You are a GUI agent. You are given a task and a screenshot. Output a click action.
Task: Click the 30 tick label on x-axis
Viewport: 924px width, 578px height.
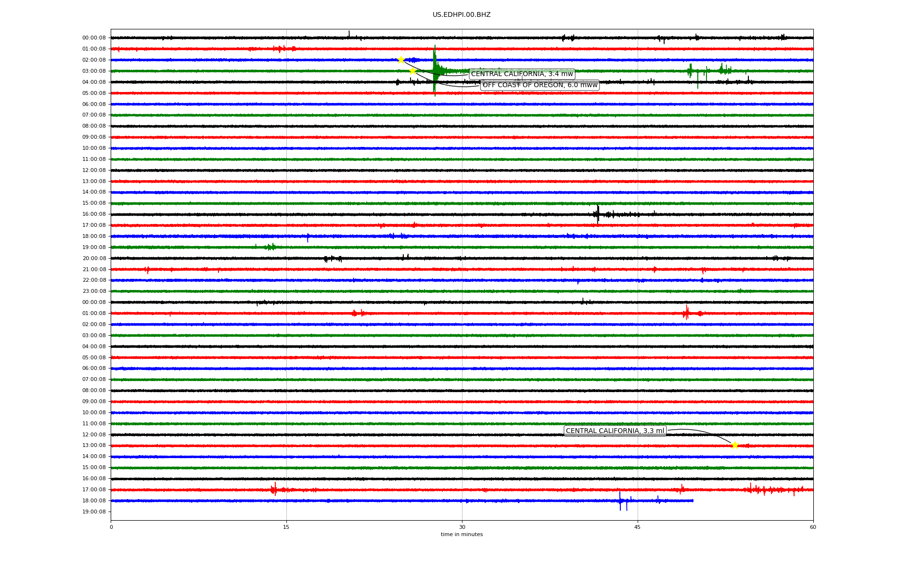coord(462,527)
